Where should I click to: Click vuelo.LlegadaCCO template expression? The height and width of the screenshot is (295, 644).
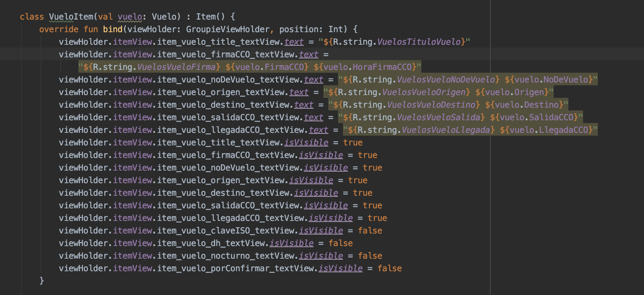[x=546, y=130]
